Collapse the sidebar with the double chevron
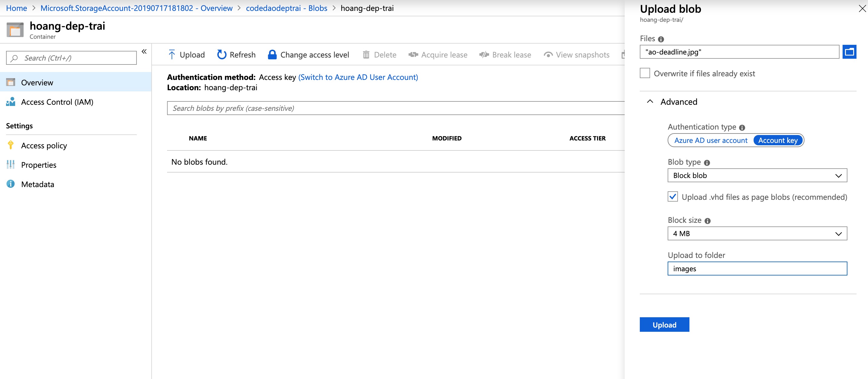 tap(144, 51)
